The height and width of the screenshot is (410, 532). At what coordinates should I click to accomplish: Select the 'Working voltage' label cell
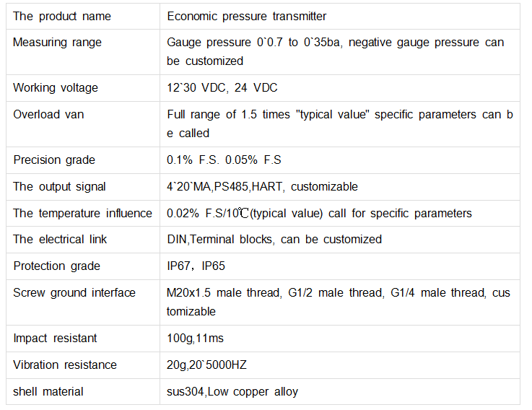[x=56, y=88]
